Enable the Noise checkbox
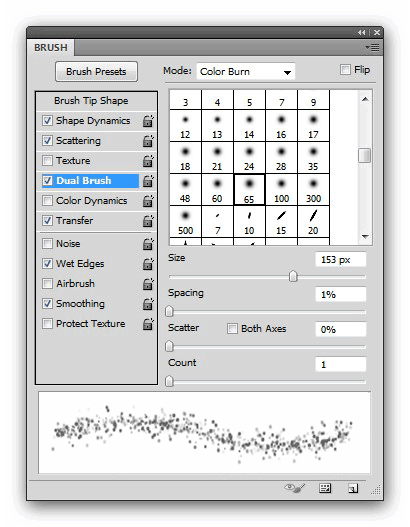 (x=47, y=243)
